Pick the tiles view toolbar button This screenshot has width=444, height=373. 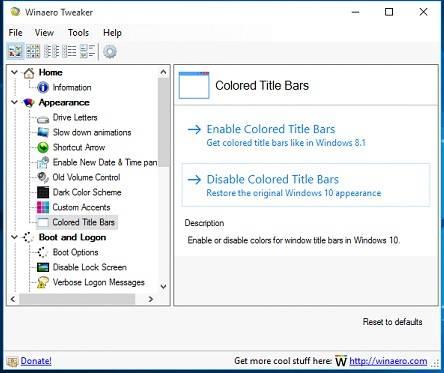click(x=87, y=51)
